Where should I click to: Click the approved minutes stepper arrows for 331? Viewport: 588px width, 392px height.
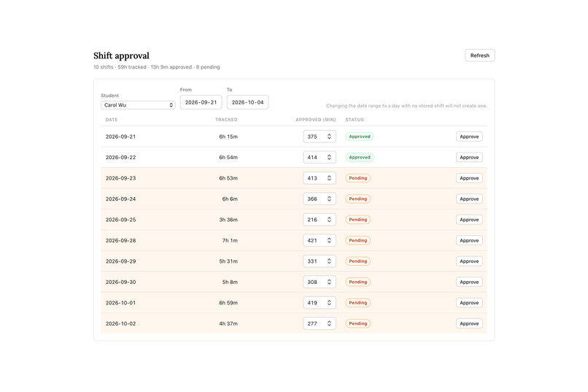329,261
